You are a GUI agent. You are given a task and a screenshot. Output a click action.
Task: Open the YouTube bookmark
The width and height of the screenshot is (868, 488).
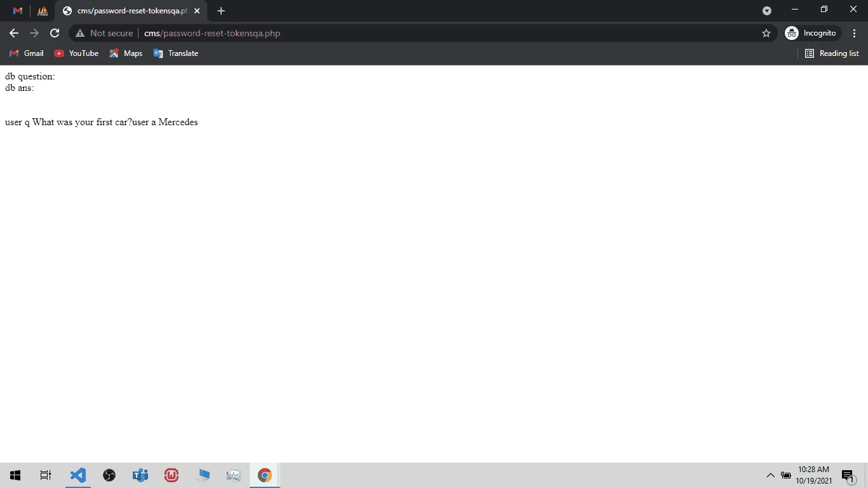[76, 53]
